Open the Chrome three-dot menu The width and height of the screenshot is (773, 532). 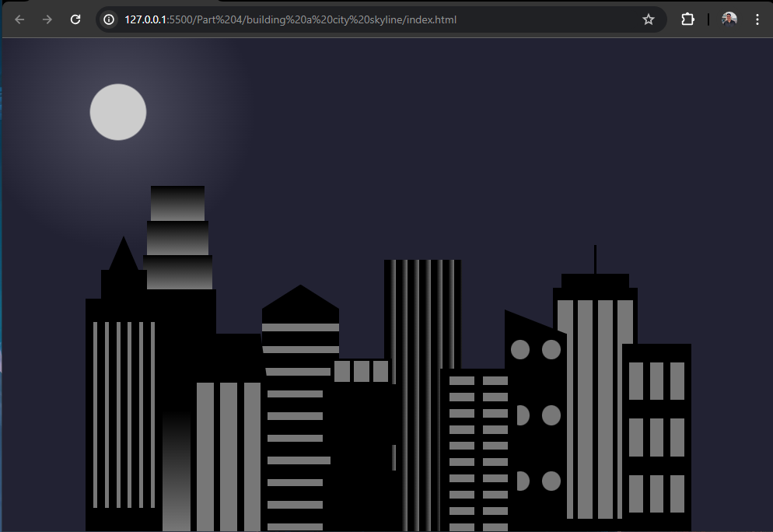(757, 19)
